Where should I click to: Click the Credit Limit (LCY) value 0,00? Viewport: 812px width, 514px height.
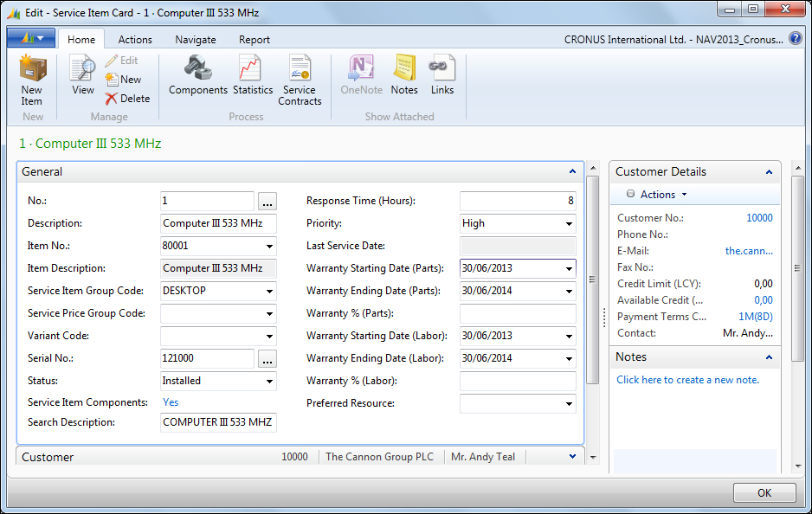click(764, 284)
